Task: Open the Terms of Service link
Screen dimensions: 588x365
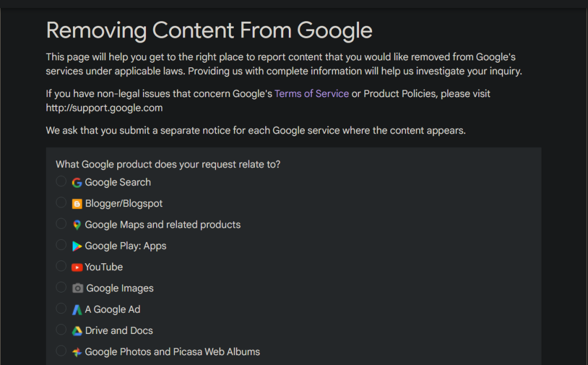Action: click(312, 93)
